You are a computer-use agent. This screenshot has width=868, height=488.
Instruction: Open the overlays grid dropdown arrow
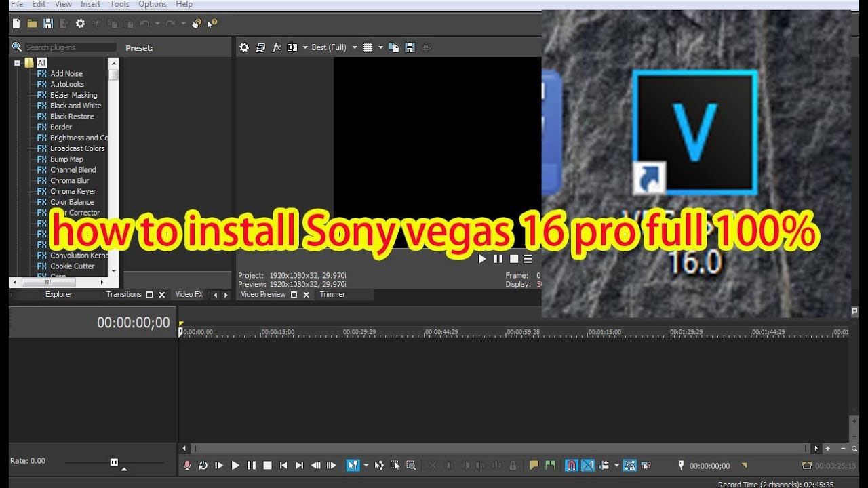click(x=380, y=47)
